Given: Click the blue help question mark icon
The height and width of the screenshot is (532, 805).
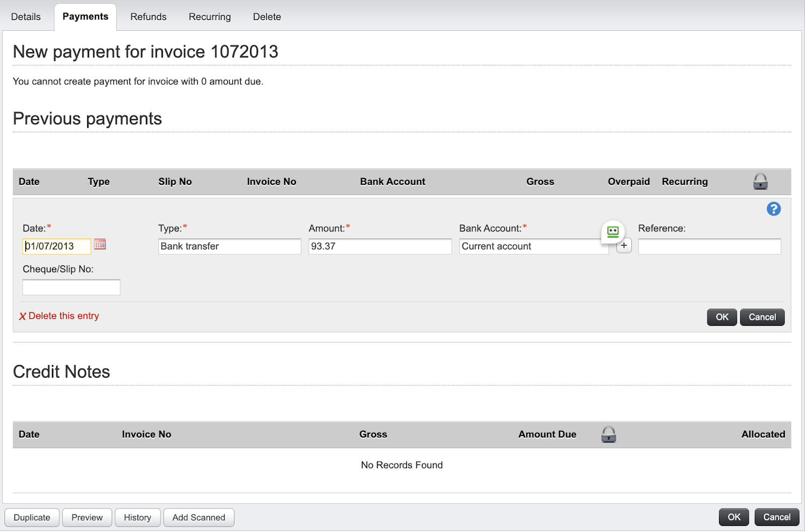Looking at the screenshot, I should point(773,209).
